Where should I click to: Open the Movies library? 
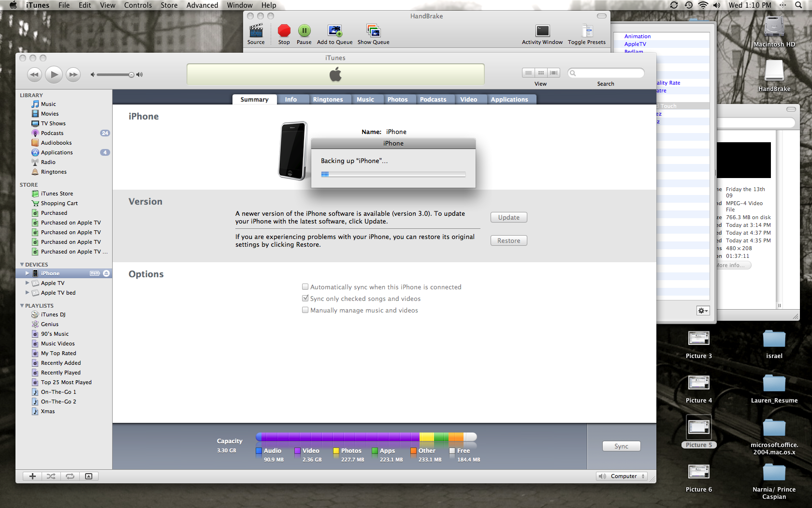click(49, 114)
